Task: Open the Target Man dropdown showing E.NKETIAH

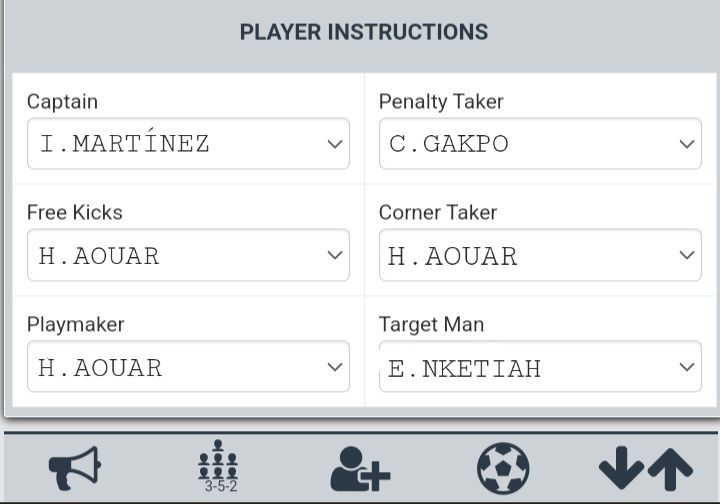Action: 540,367
